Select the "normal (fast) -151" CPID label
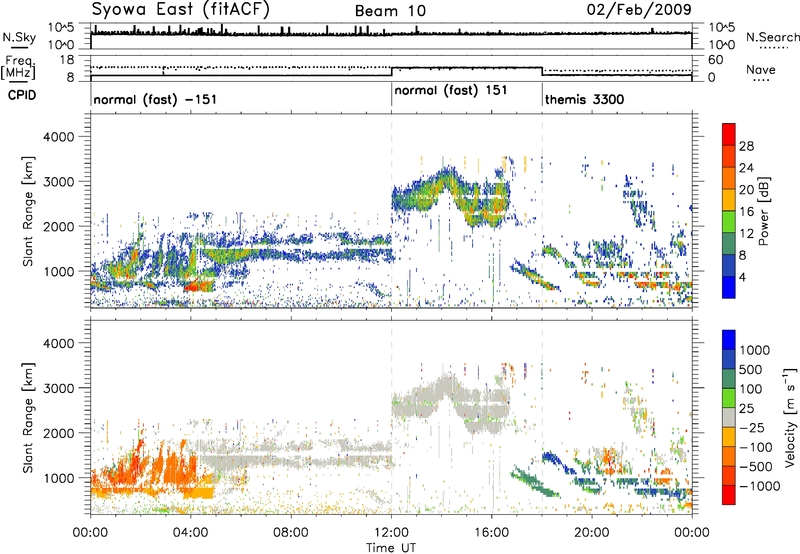This screenshot has height=554, width=800. 155,99
